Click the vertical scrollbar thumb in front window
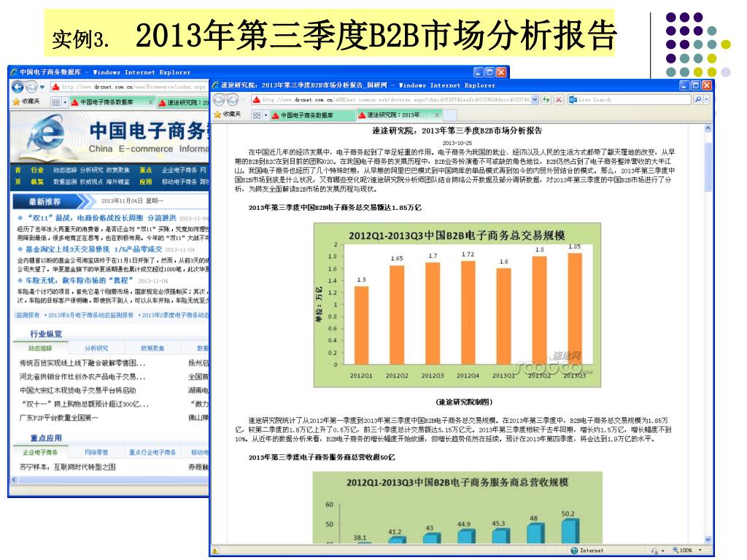The width and height of the screenshot is (747, 560). [x=708, y=166]
